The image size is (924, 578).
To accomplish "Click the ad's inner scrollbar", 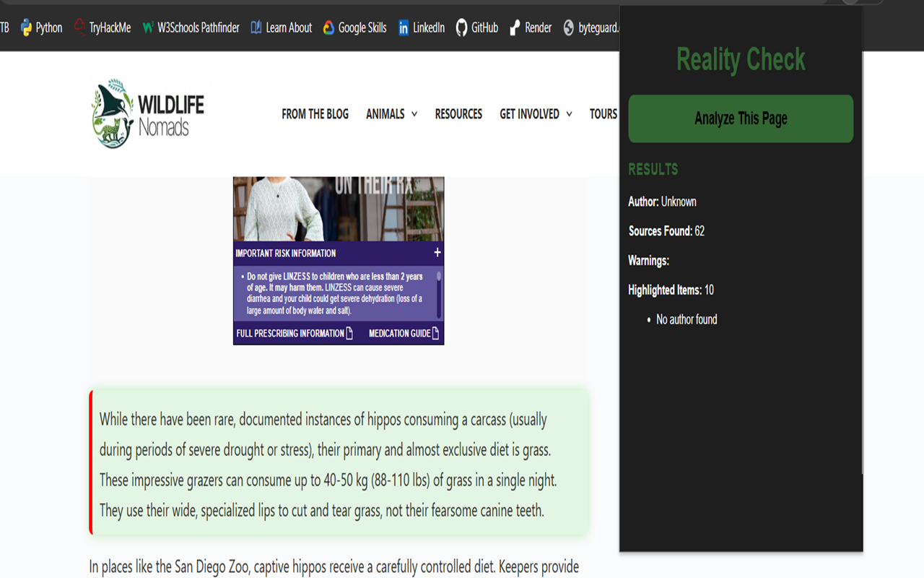I will tap(439, 295).
